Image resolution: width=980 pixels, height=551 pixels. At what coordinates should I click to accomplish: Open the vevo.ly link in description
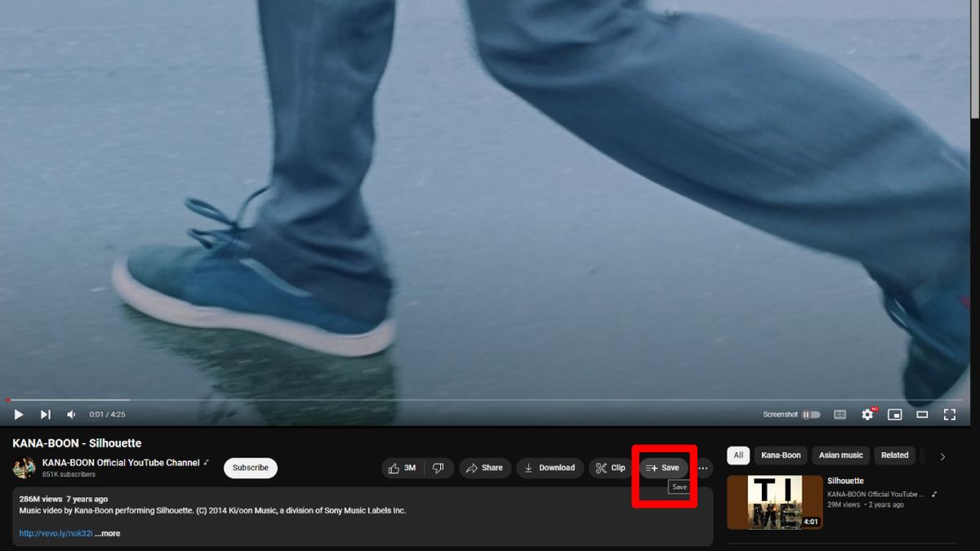pos(55,532)
